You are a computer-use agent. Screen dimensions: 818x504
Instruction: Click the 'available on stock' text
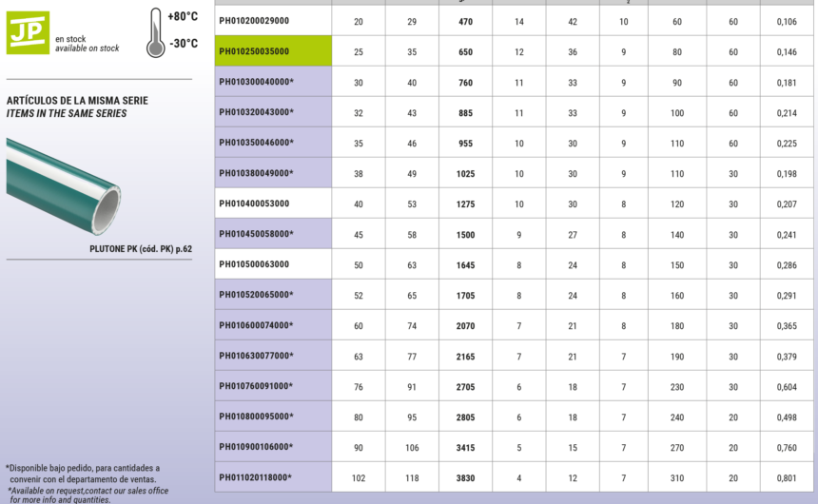click(x=87, y=48)
